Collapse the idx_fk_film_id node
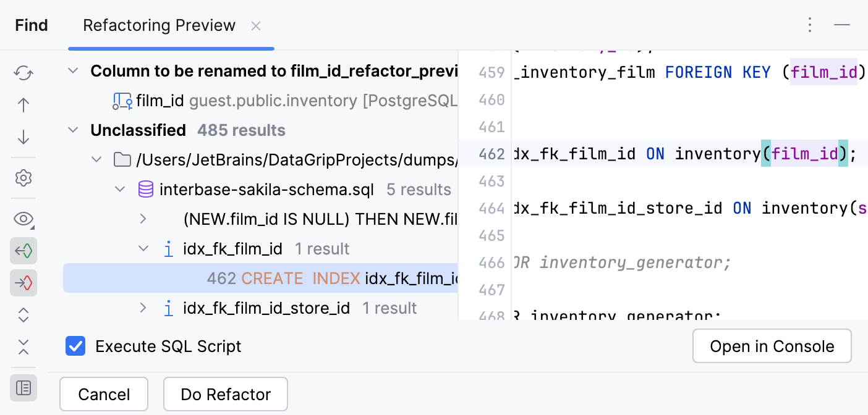The image size is (868, 415). (x=143, y=249)
